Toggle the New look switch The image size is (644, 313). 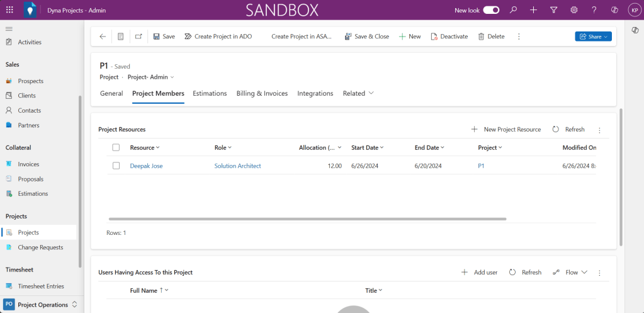pos(491,10)
